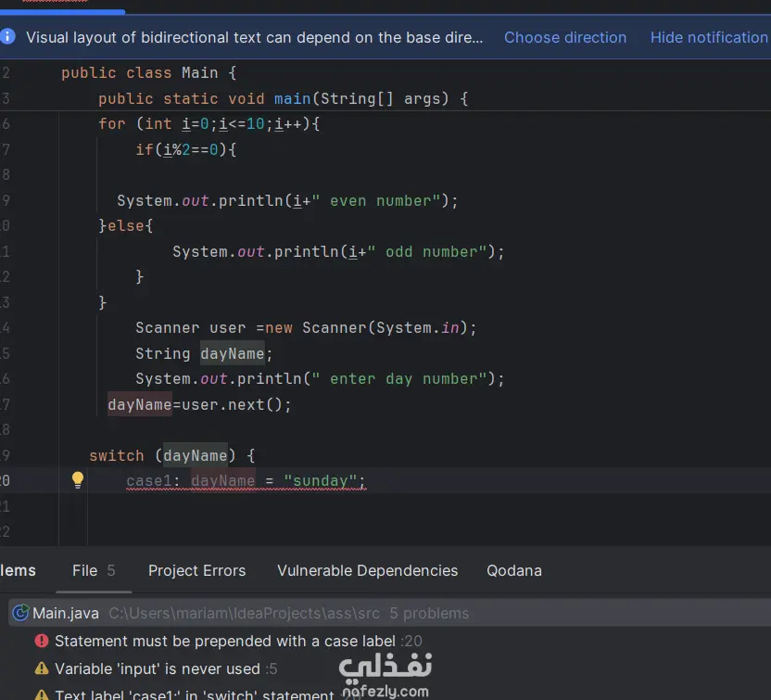
Task: Open the Project Errors tab
Action: coord(196,570)
